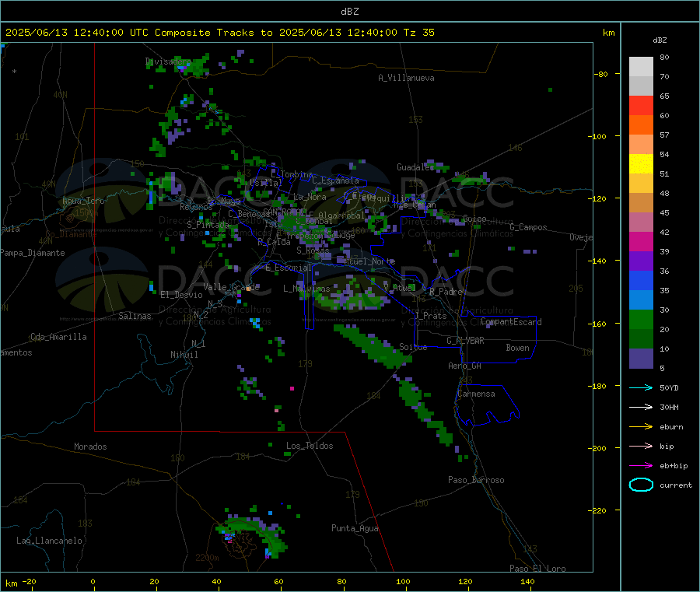Viewport: 700px width, 592px height.
Task: Click the grey 70 dBZ color swatch
Action: click(641, 86)
